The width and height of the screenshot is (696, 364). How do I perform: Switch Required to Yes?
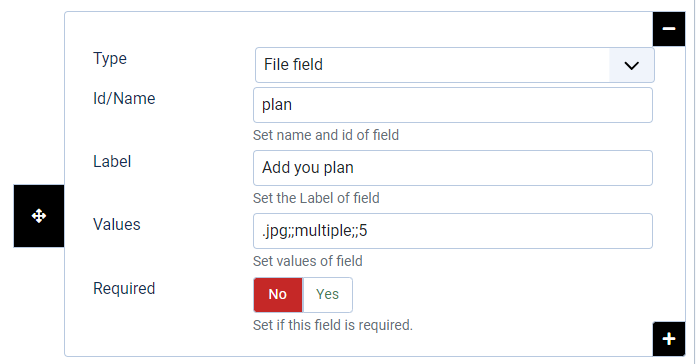[x=328, y=295]
